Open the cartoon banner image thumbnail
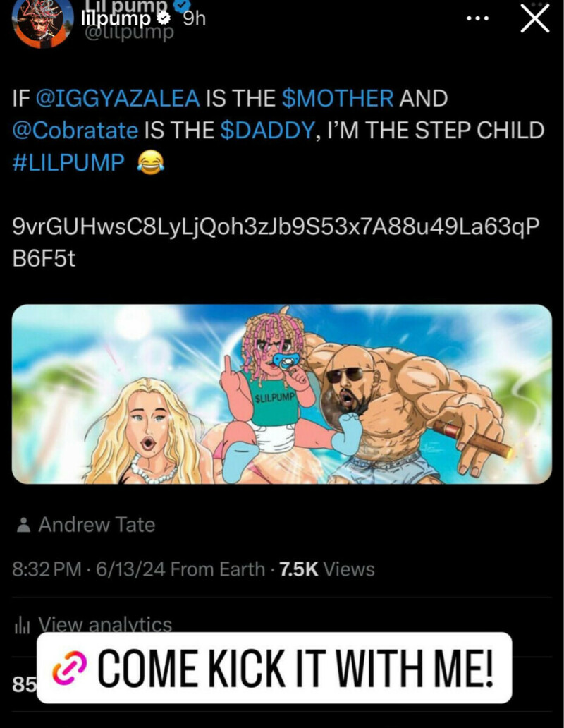The image size is (564, 728). 281,394
